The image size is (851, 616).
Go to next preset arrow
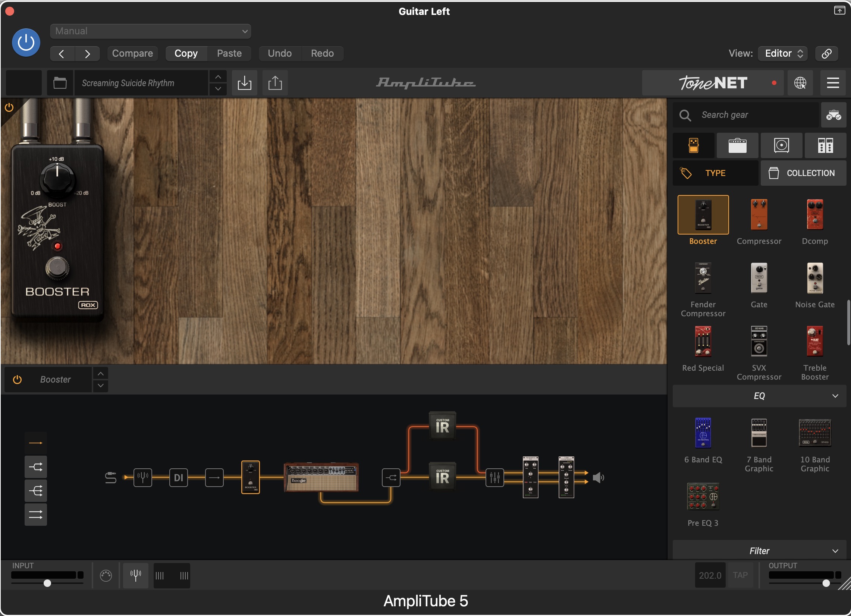point(87,54)
